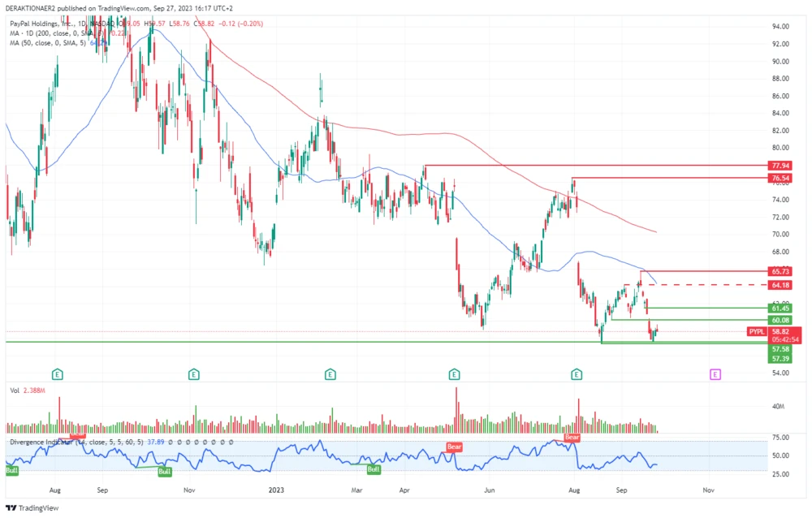Click the leftmost green earnings E marker
This screenshot has height=518, width=812.
pos(58,374)
